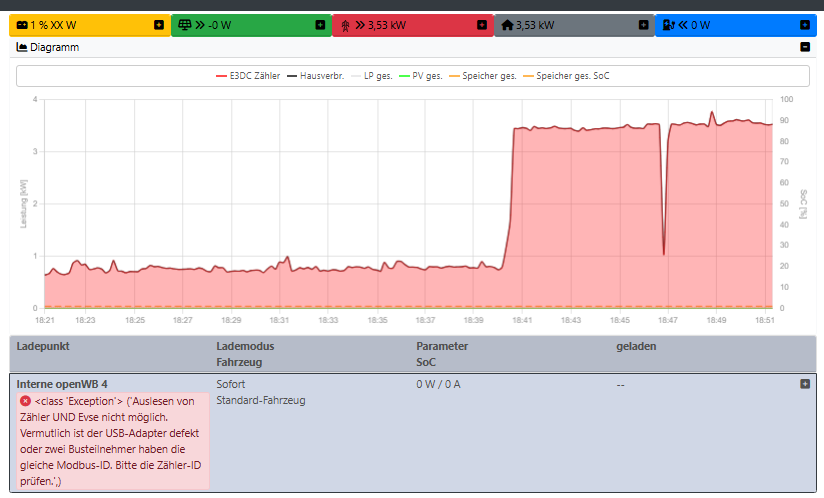Expand details for Interne openWB 4 row
Image resolution: width=824 pixels, height=498 pixels.
click(x=805, y=384)
